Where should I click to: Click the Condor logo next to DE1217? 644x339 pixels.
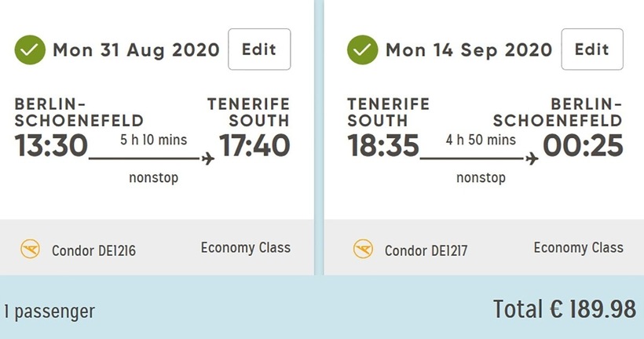point(363,250)
